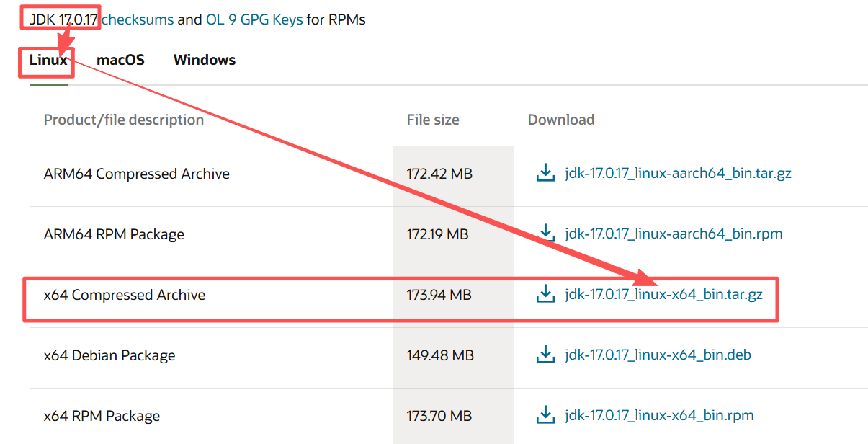Click the 'ARM64 RPM Package' row label

114,234
